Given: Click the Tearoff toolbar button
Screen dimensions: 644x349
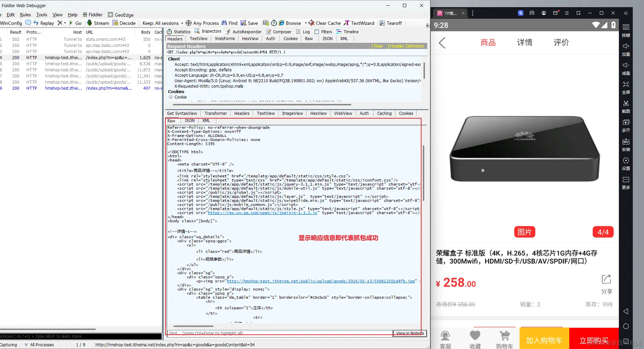Looking at the screenshot, I should tap(391, 23).
